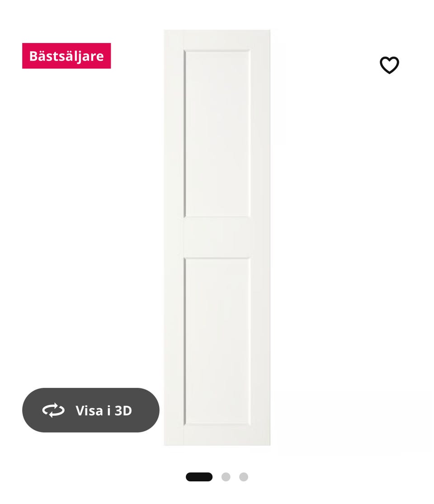Click the "Visa i 3D" text label
This screenshot has width=434, height=504.
pyautogui.click(x=104, y=410)
